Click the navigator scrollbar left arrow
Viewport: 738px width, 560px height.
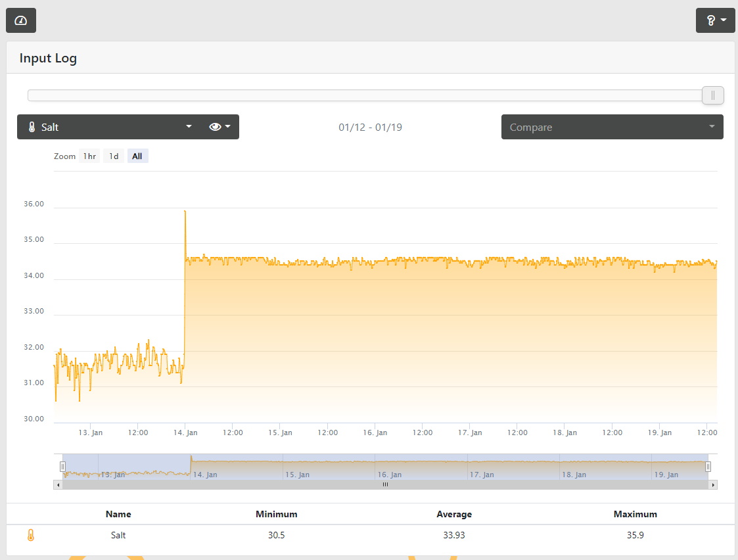58,484
